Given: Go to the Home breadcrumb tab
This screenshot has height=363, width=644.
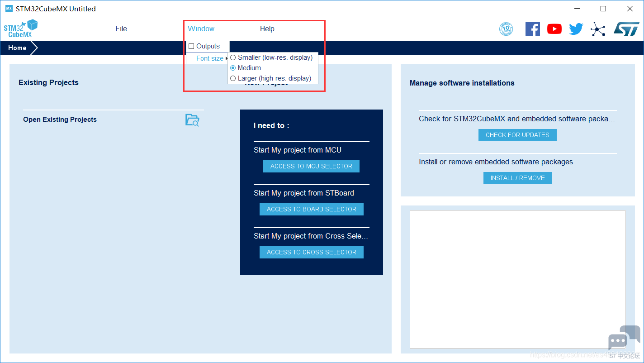Looking at the screenshot, I should point(17,48).
